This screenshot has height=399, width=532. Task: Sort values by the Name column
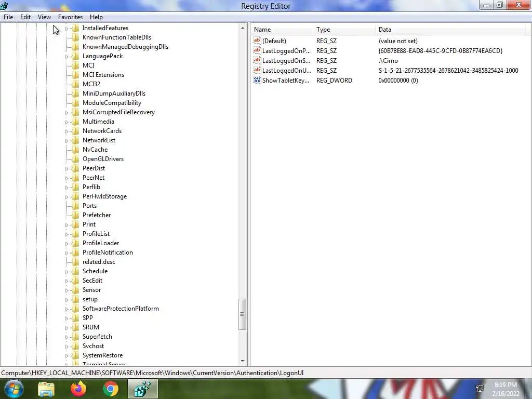tap(282, 30)
